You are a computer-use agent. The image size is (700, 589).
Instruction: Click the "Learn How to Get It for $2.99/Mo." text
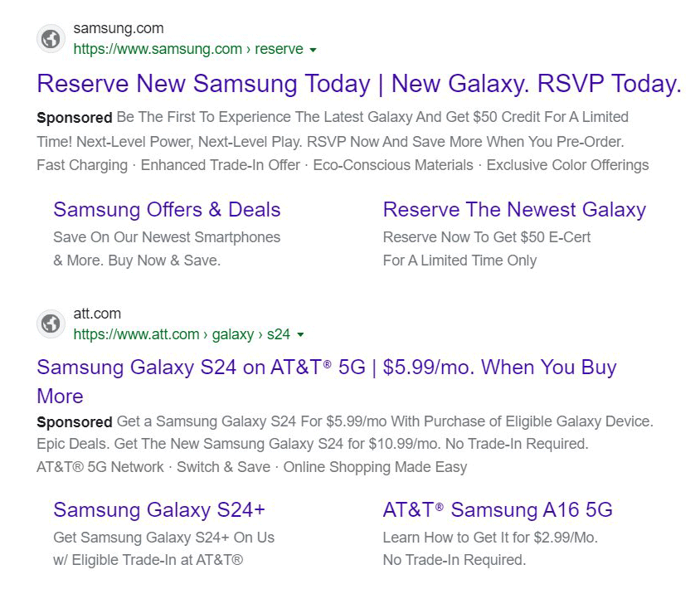490,538
